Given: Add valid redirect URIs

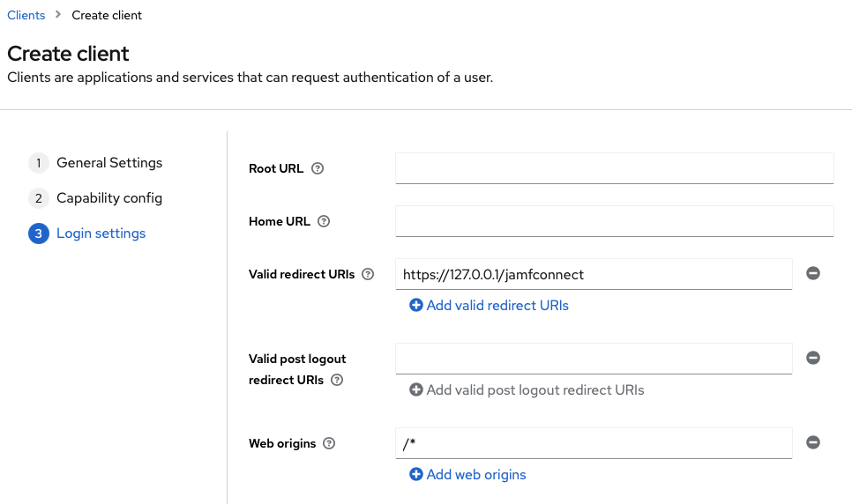Looking at the screenshot, I should tap(489, 305).
